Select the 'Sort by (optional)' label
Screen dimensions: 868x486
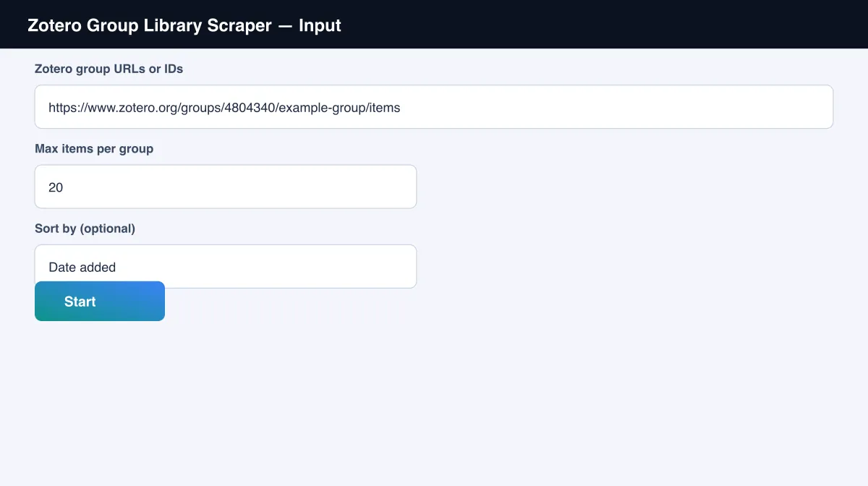click(85, 229)
